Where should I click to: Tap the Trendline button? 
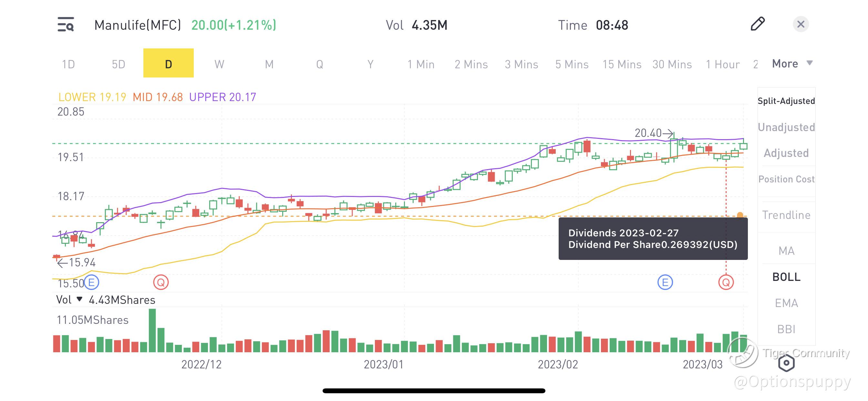[x=786, y=215]
